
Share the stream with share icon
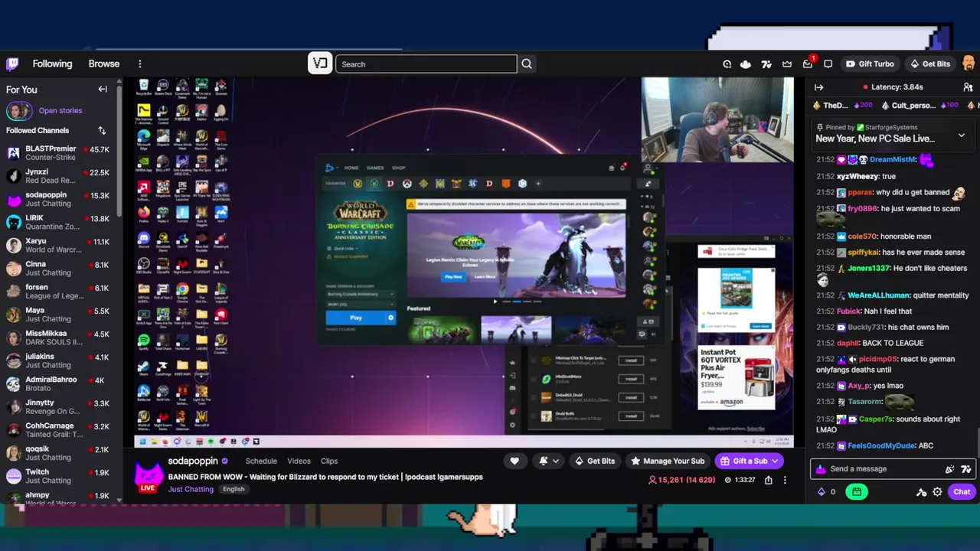(769, 480)
